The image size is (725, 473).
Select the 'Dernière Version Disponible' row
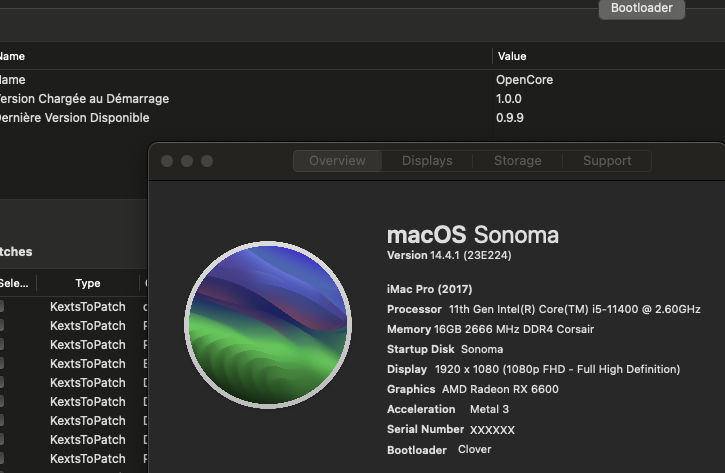[x=362, y=118]
